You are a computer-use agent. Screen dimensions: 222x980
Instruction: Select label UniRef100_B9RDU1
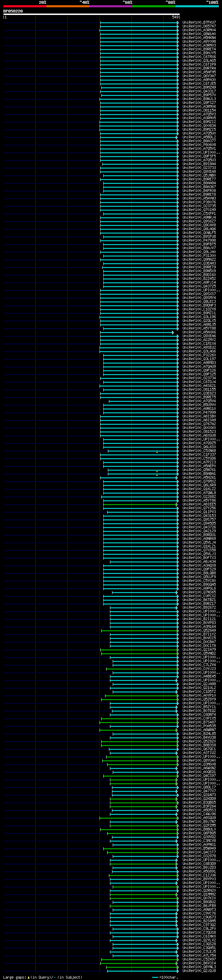pyautogui.click(x=199, y=535)
